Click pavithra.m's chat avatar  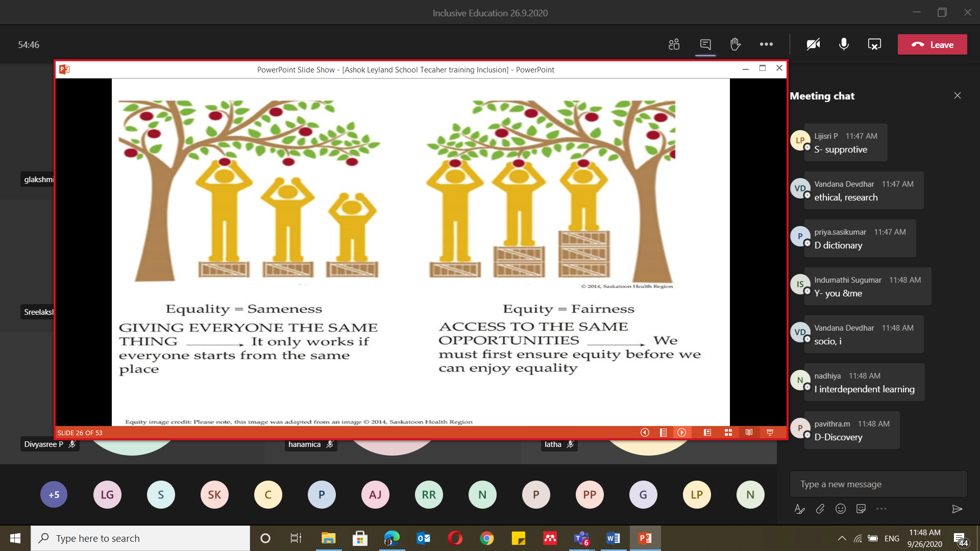click(x=800, y=428)
